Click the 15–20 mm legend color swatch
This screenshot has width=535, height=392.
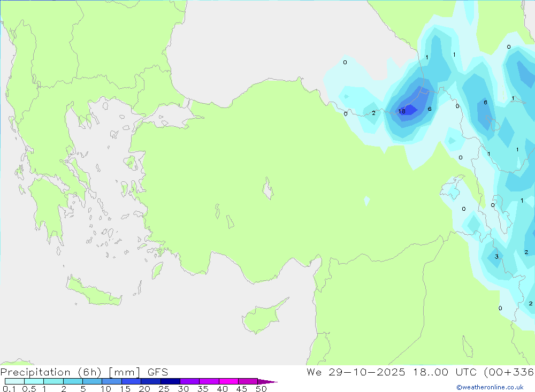tap(132, 381)
